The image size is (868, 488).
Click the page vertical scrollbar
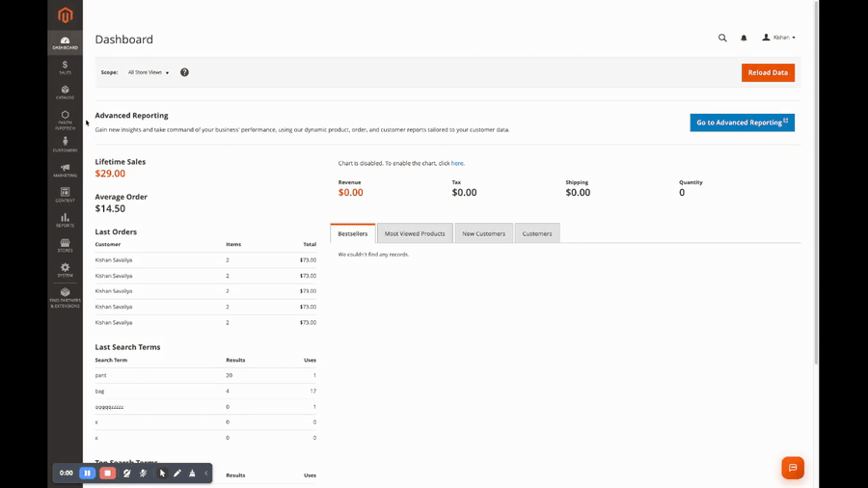816,182
